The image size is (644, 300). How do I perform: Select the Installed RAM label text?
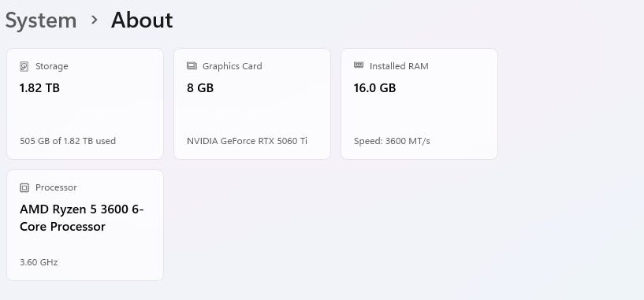coord(399,66)
